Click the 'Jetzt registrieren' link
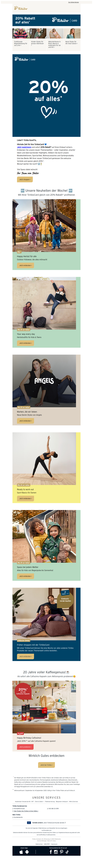This screenshot has width=93, height=868. (x=24, y=147)
